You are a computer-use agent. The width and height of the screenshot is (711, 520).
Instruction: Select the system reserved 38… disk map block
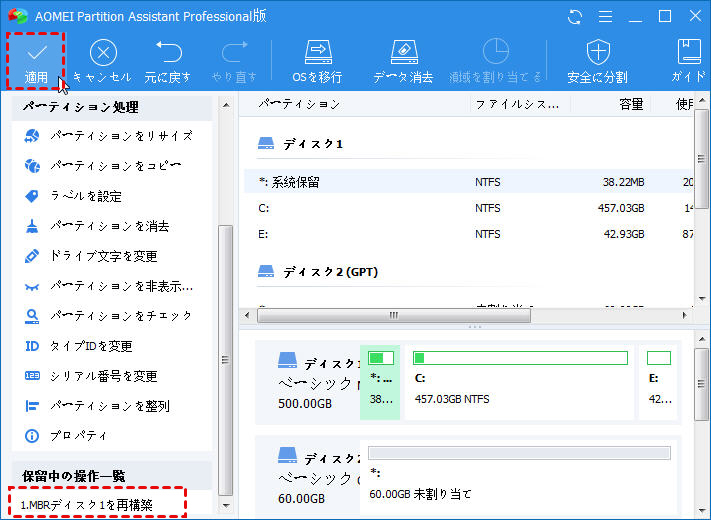point(380,382)
